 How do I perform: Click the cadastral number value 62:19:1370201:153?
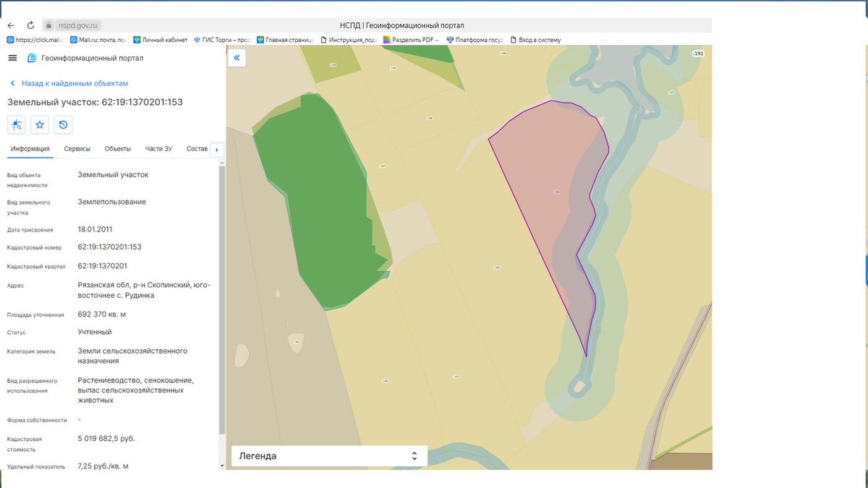110,247
